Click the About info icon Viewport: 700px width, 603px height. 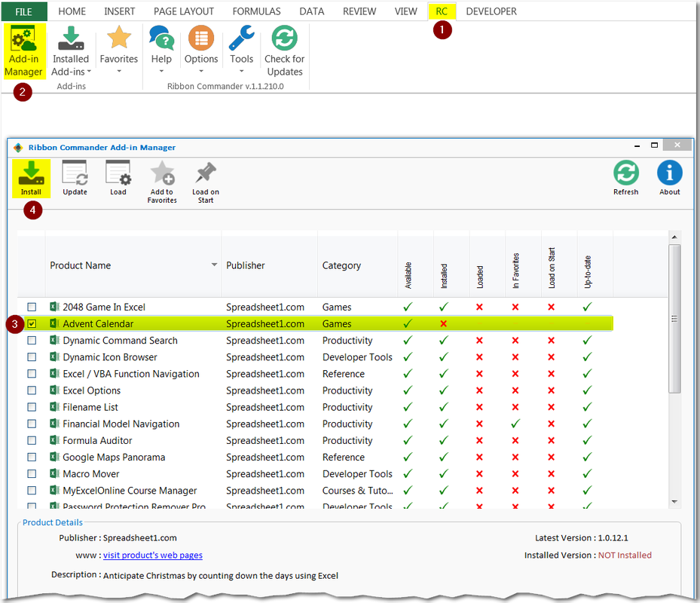click(x=670, y=173)
